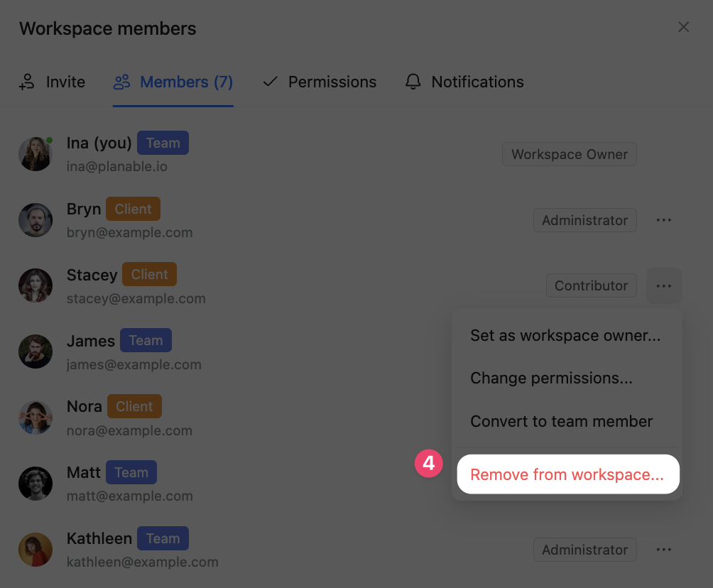Screen dimensions: 713x588
Task: Click the Invite person-plus icon
Action: pos(27,82)
